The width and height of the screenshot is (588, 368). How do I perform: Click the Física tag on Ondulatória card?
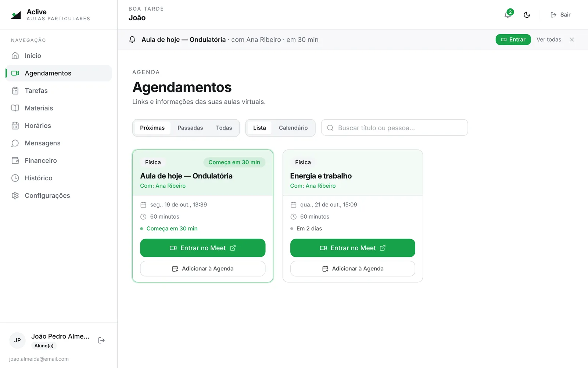[153, 162]
